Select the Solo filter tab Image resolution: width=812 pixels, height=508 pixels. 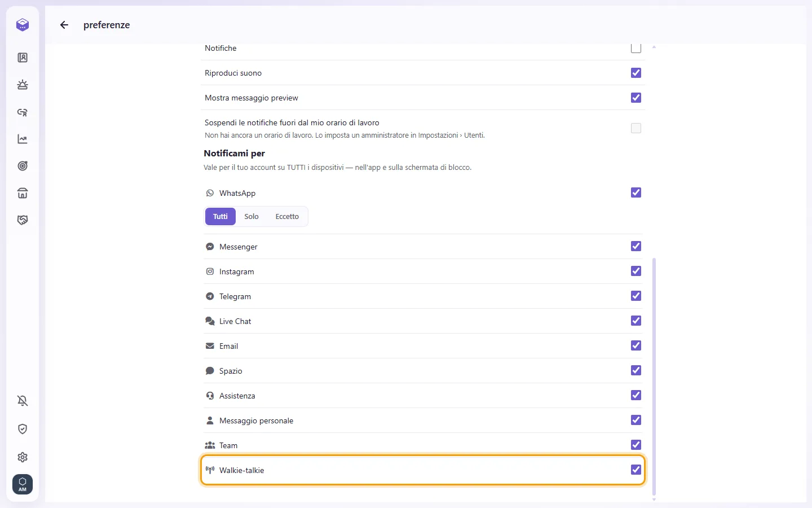[251, 217]
